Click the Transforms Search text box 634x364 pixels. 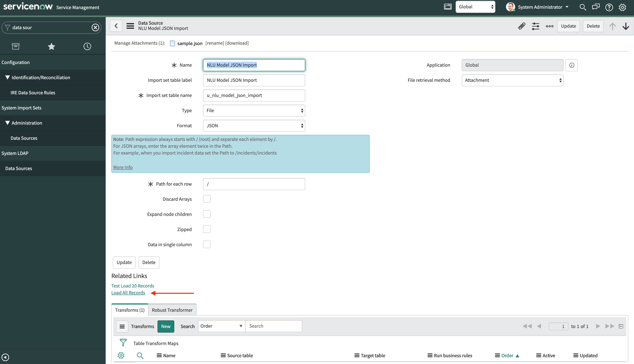tap(274, 326)
